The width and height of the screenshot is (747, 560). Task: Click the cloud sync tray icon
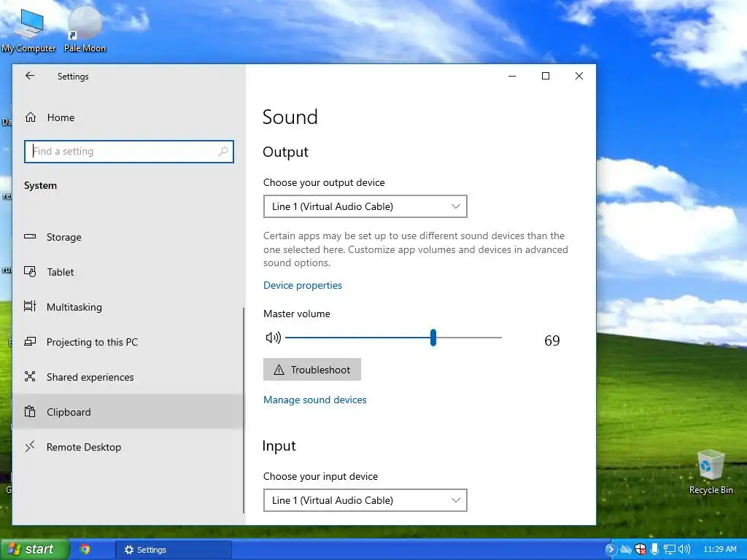626,550
